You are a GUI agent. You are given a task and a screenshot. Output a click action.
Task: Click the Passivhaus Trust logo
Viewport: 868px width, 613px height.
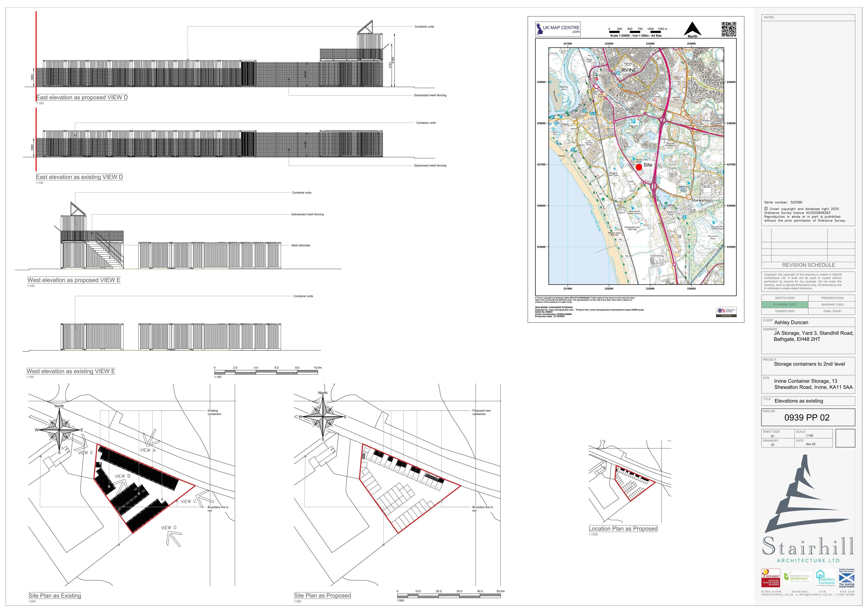pos(825,578)
